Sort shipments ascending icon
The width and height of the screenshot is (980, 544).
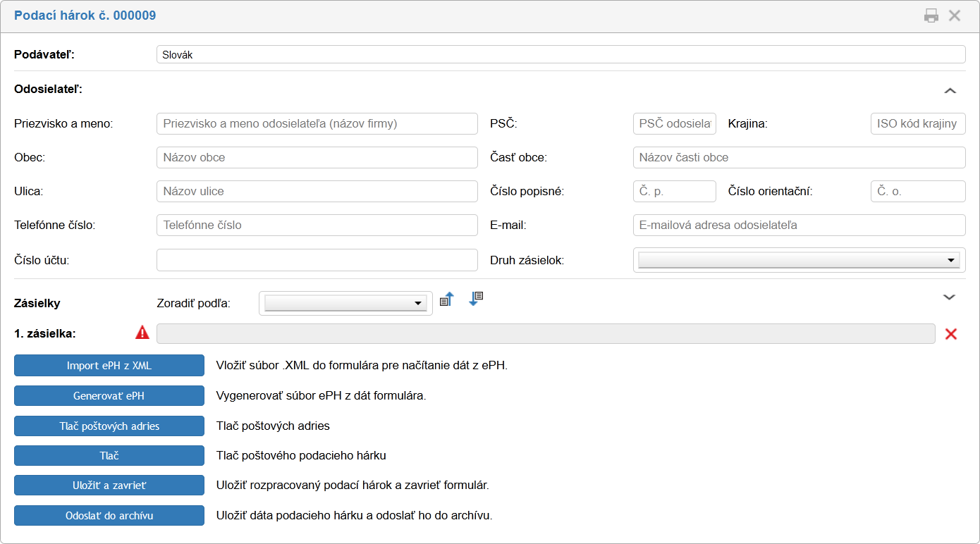pyautogui.click(x=446, y=299)
